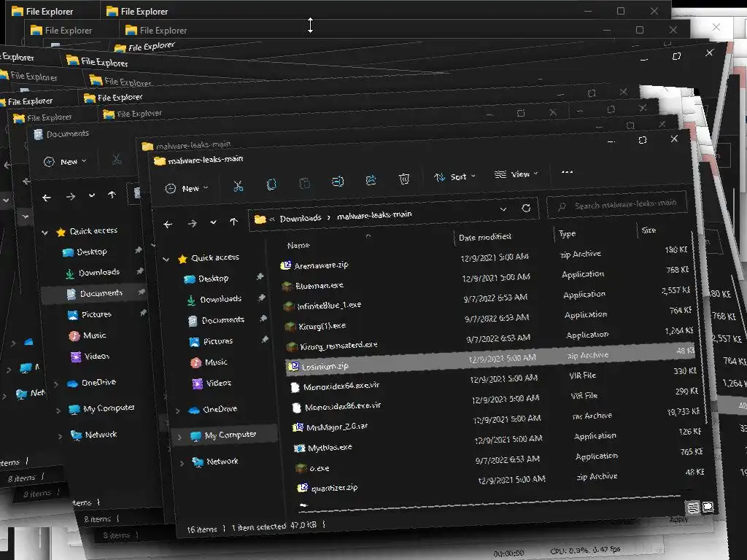747x560 pixels.
Task: Switch to the details view icon in status corner
Action: pyautogui.click(x=693, y=507)
